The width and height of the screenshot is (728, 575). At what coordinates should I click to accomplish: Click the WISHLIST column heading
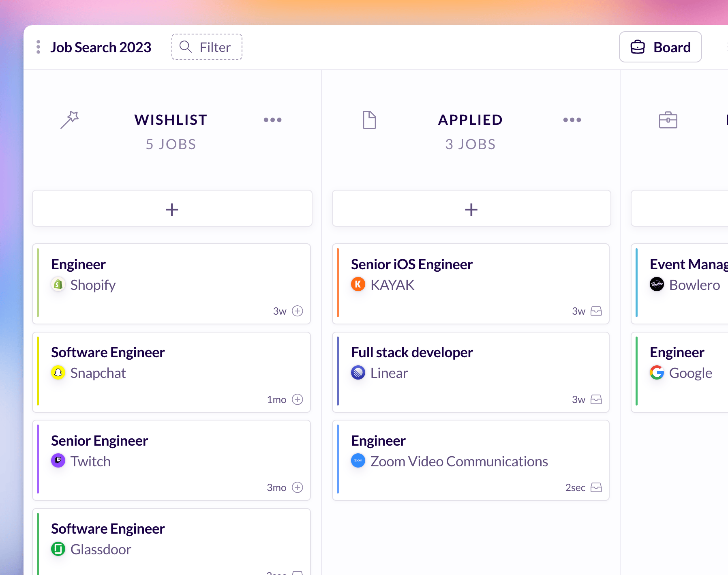(171, 120)
